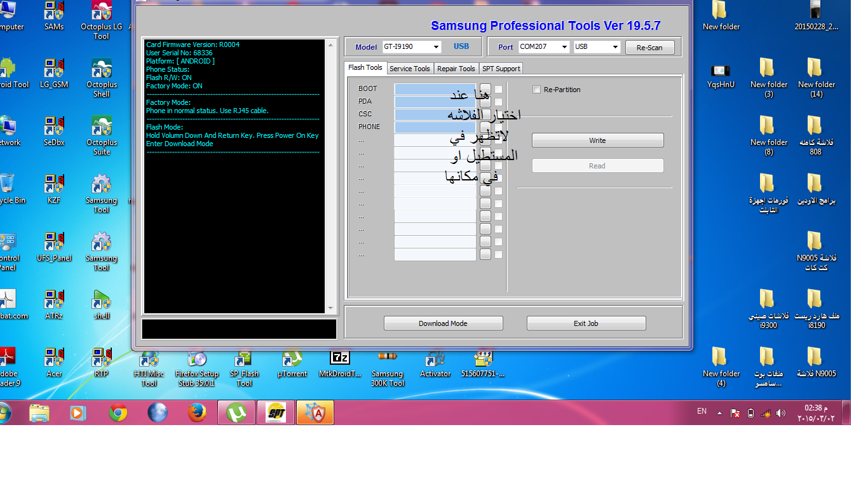The image size is (868, 488).
Task: Switch to the SPT Support tab
Action: point(501,68)
